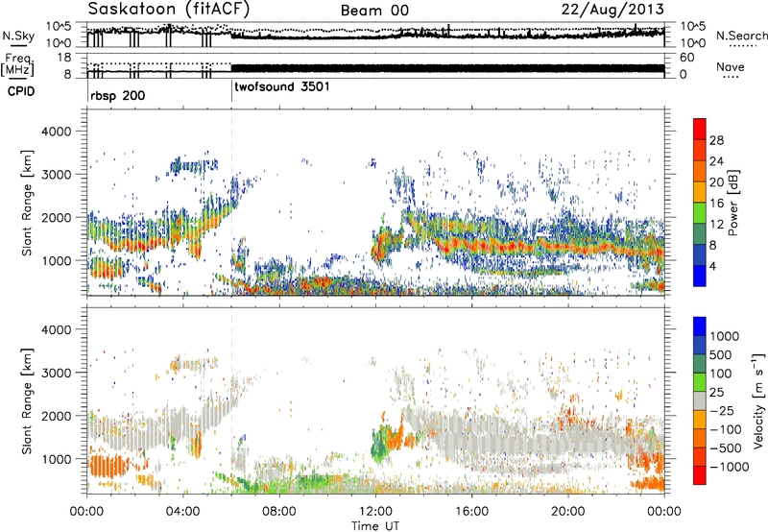Viewport: 768px width, 532px height.
Task: Click the '08:00' time axis label
Action: pos(279,511)
